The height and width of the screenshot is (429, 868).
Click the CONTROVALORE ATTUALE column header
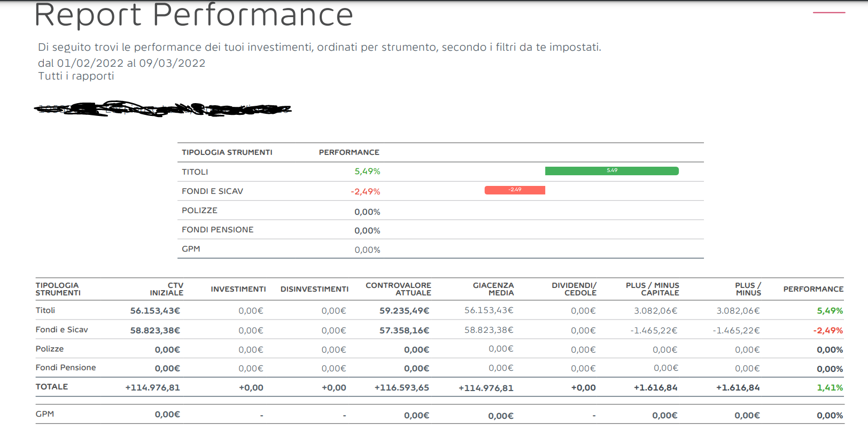click(398, 289)
